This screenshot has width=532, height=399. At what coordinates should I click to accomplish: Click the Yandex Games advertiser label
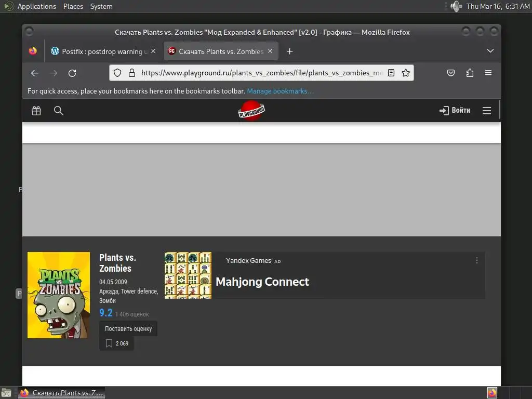pos(248,261)
